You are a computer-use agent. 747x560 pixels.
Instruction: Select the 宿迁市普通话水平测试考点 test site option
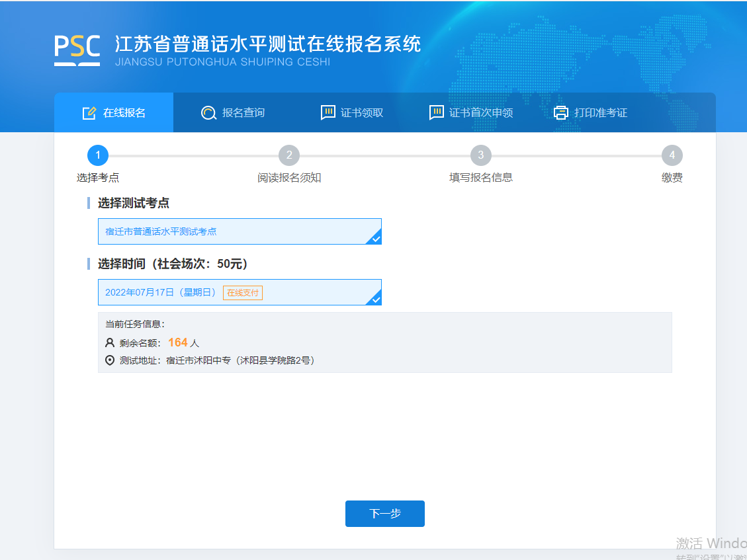239,231
